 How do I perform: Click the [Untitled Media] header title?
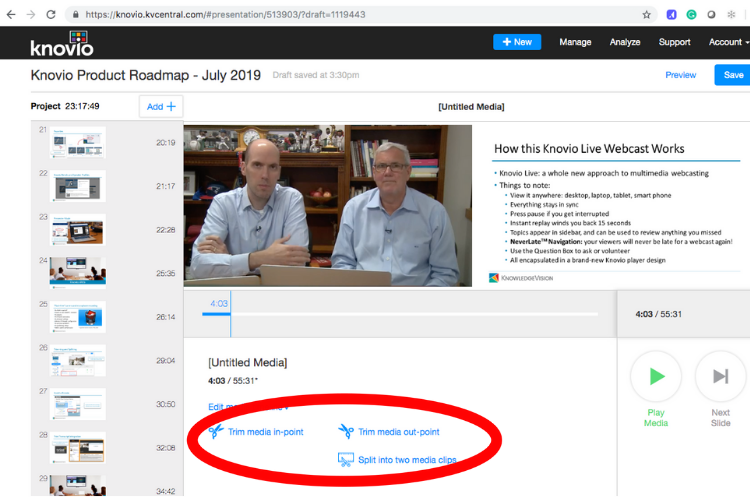[471, 107]
